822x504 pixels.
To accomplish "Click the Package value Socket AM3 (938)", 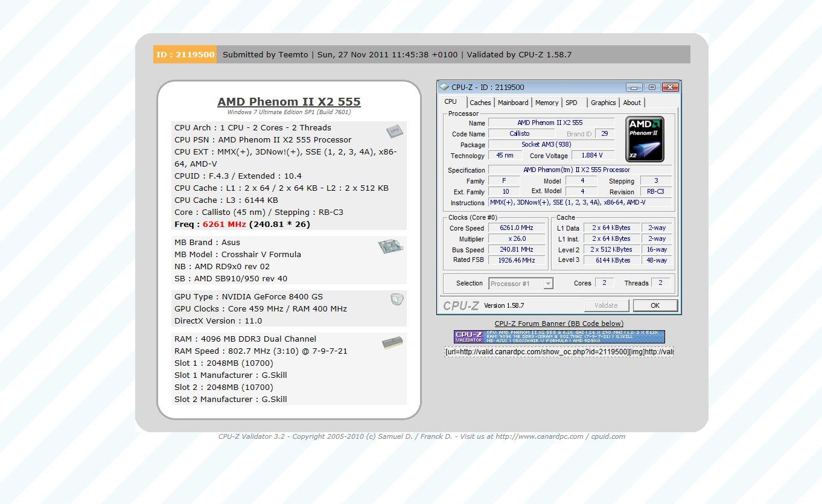I will pos(551,145).
